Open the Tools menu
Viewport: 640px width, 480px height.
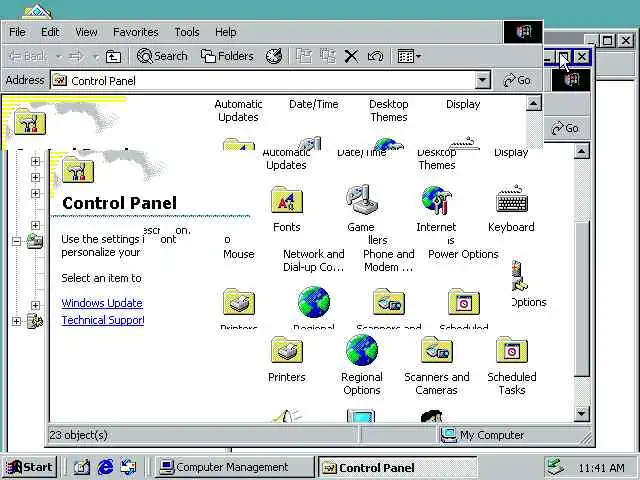coord(187,32)
